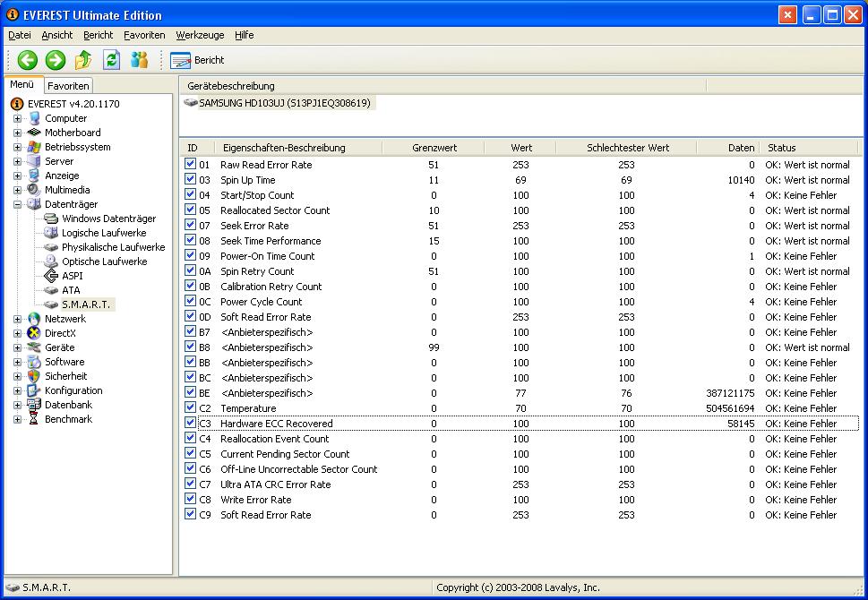Image resolution: width=868 pixels, height=600 pixels.
Task: Select the S.M.A.R.T. tree item
Action: 86,304
